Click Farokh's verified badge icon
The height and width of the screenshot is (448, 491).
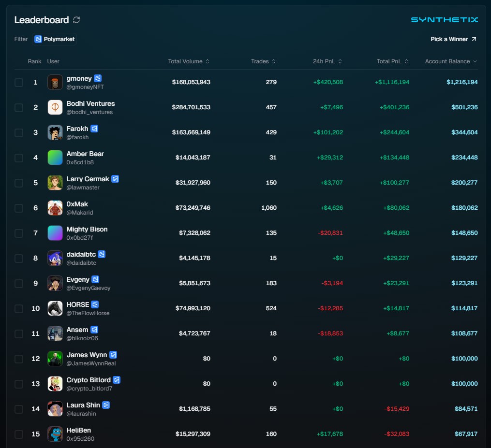click(94, 129)
